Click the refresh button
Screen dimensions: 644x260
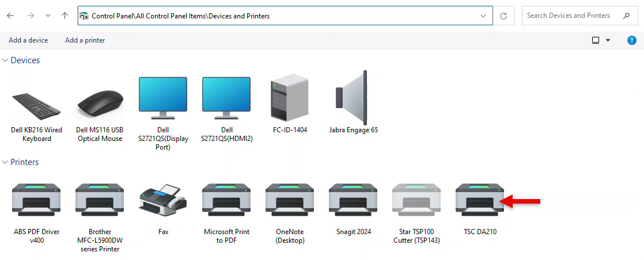[x=503, y=16]
